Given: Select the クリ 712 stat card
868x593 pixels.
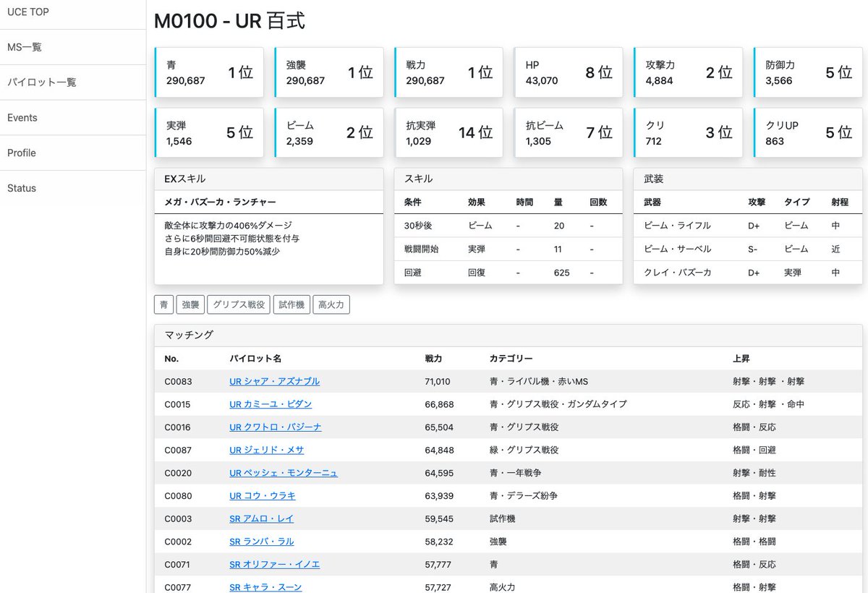Looking at the screenshot, I should click(x=688, y=132).
